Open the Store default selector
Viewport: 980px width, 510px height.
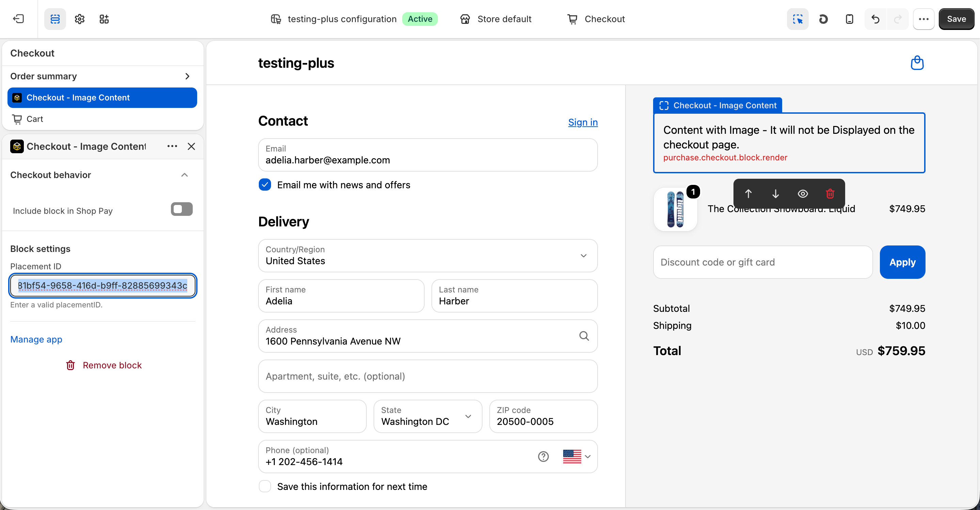point(496,19)
